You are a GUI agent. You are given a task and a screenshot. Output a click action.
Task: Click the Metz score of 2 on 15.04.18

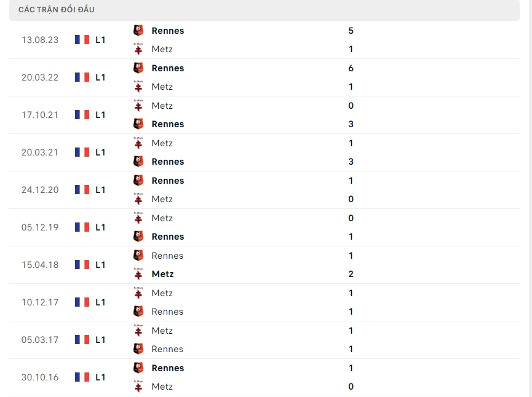coord(351,274)
